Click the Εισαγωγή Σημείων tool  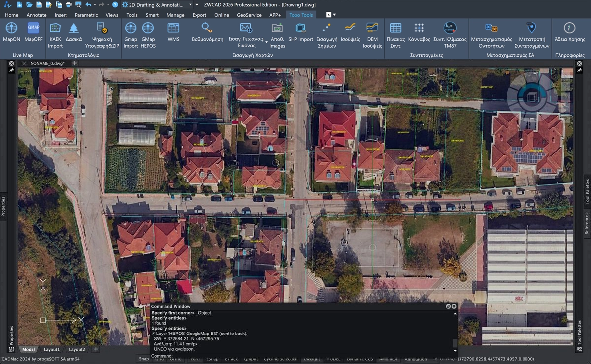[327, 34]
